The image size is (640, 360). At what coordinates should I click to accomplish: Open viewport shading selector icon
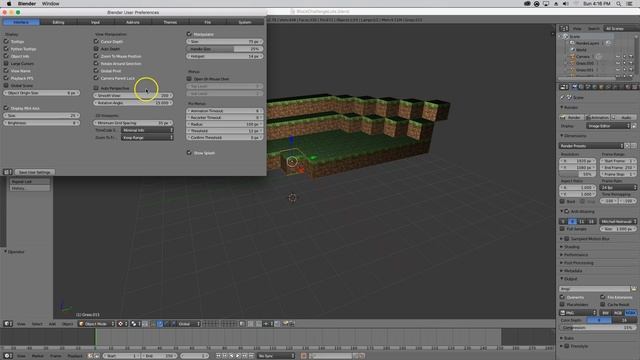pyautogui.click(x=121, y=324)
